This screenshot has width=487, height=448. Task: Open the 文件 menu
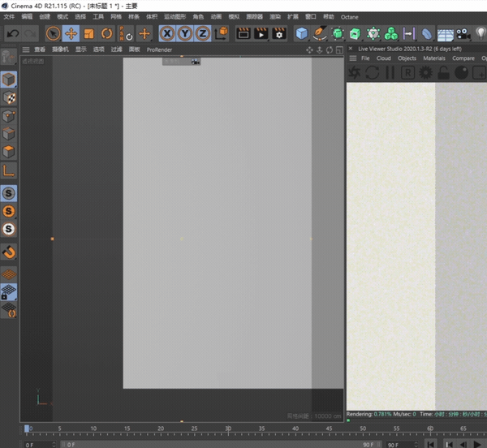click(9, 17)
